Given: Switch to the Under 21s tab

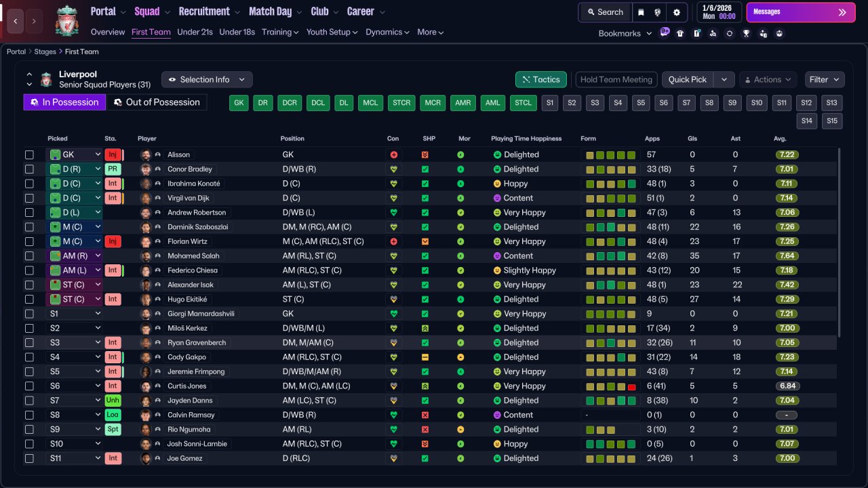Looking at the screenshot, I should click(195, 32).
